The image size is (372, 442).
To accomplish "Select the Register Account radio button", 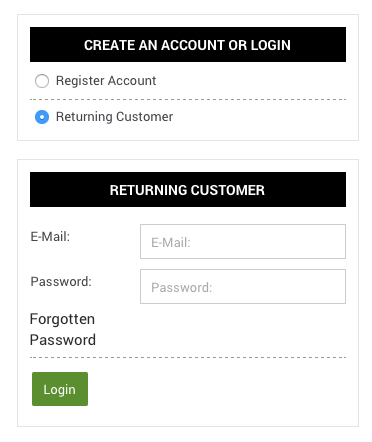I will coord(42,81).
